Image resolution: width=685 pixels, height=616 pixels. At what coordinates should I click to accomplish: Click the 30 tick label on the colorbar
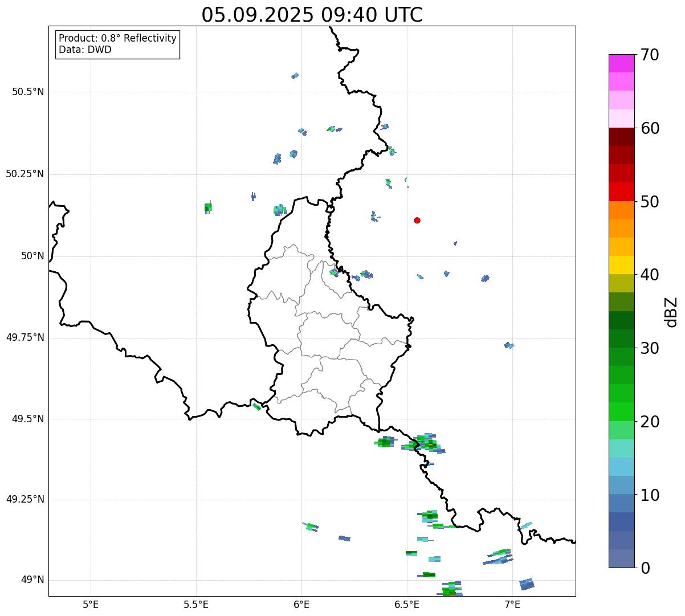(650, 348)
